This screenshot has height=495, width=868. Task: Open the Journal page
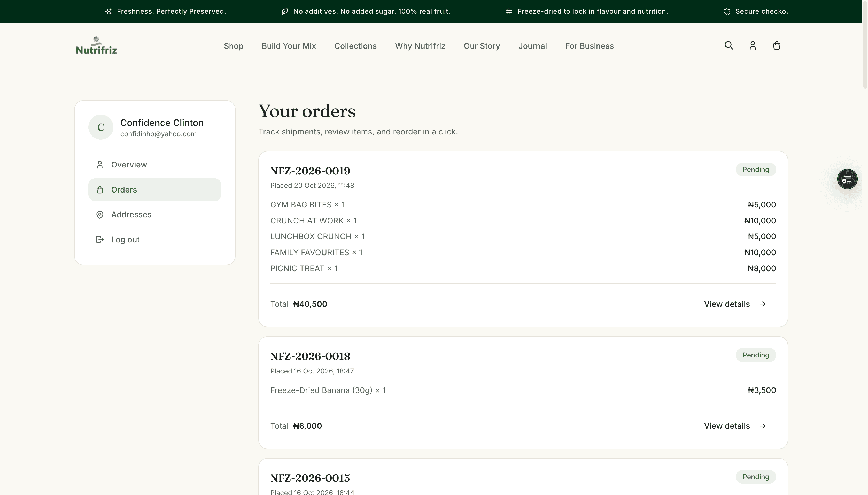coord(532,46)
